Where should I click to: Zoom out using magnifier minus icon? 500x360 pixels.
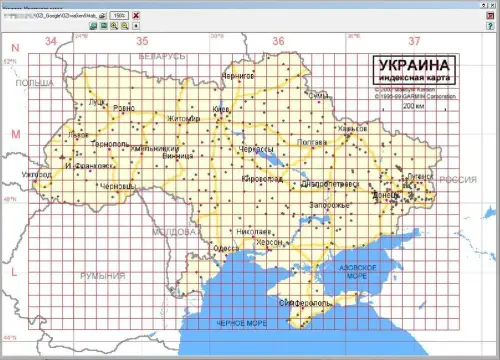(x=125, y=26)
